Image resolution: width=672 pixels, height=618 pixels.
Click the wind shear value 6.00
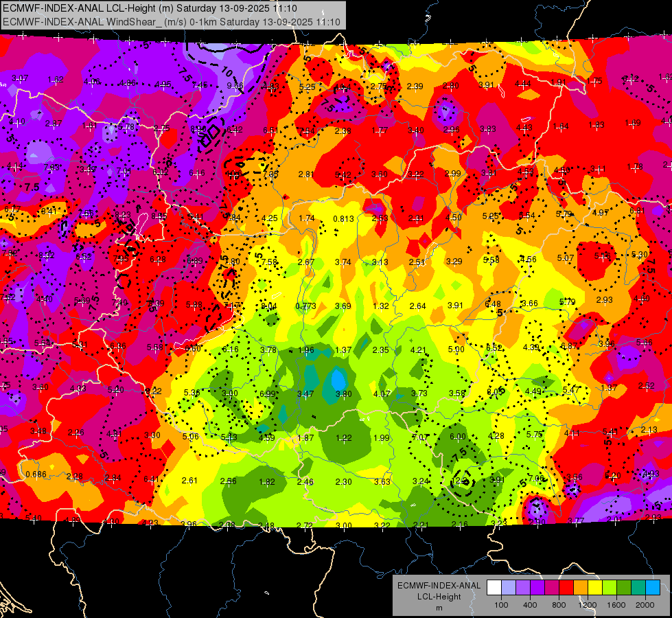457,436
